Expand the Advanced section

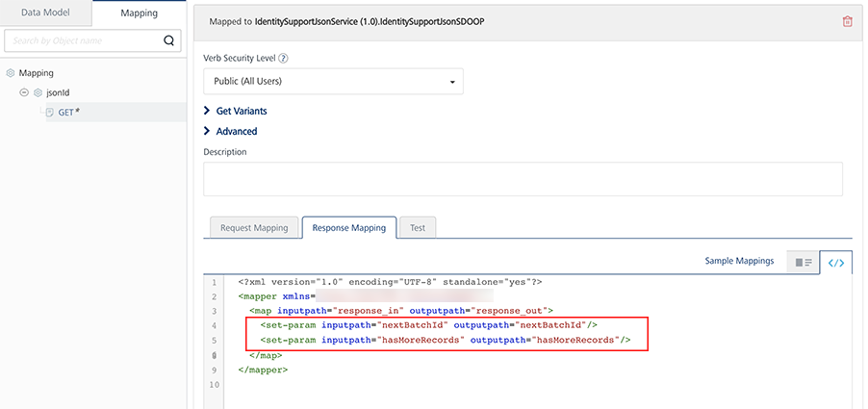pos(207,131)
